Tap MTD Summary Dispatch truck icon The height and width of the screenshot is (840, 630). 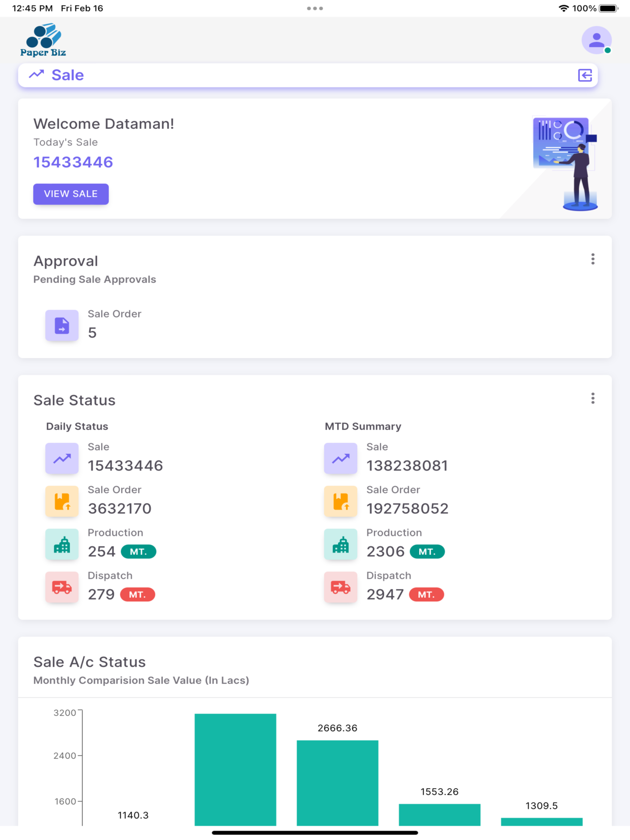tap(341, 587)
